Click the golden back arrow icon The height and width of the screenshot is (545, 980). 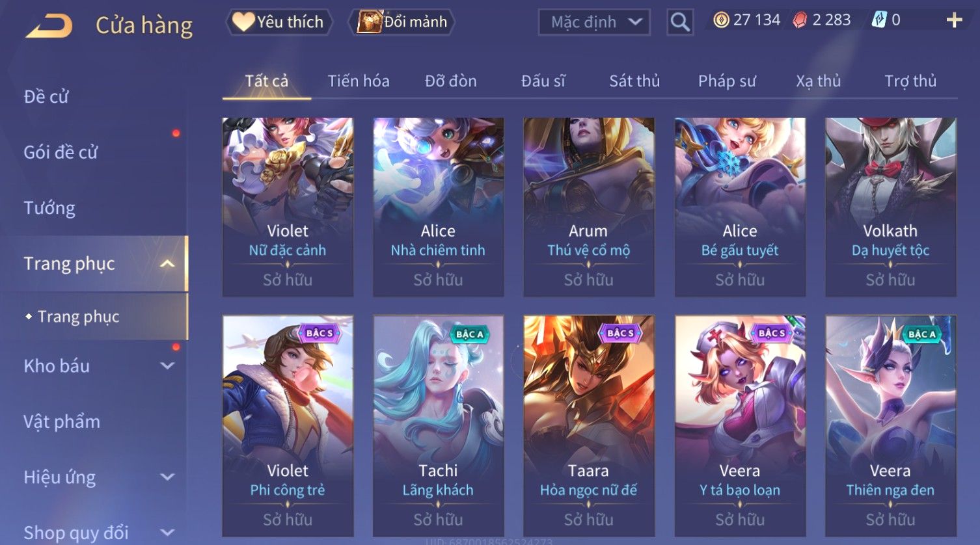tap(49, 26)
